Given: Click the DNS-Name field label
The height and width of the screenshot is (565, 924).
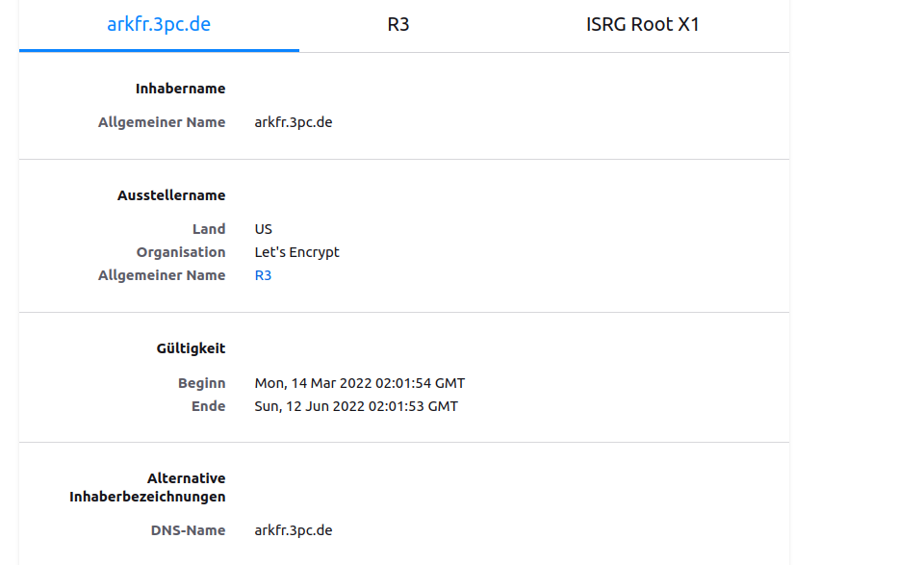Looking at the screenshot, I should coord(188,530).
